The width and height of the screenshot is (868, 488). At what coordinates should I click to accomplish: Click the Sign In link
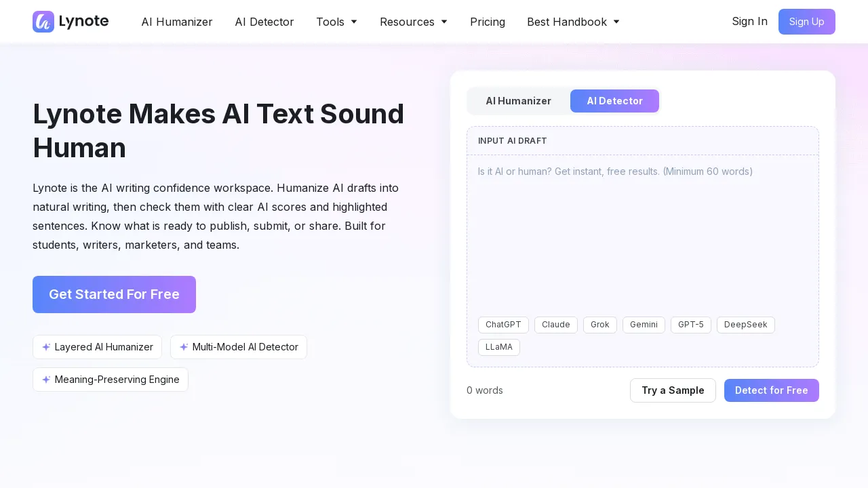click(x=750, y=22)
